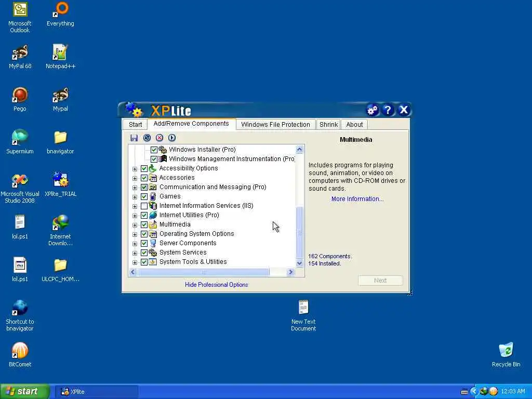Expand Communication and Messaging (Pro) node
The width and height of the screenshot is (532, 399).
click(x=135, y=188)
